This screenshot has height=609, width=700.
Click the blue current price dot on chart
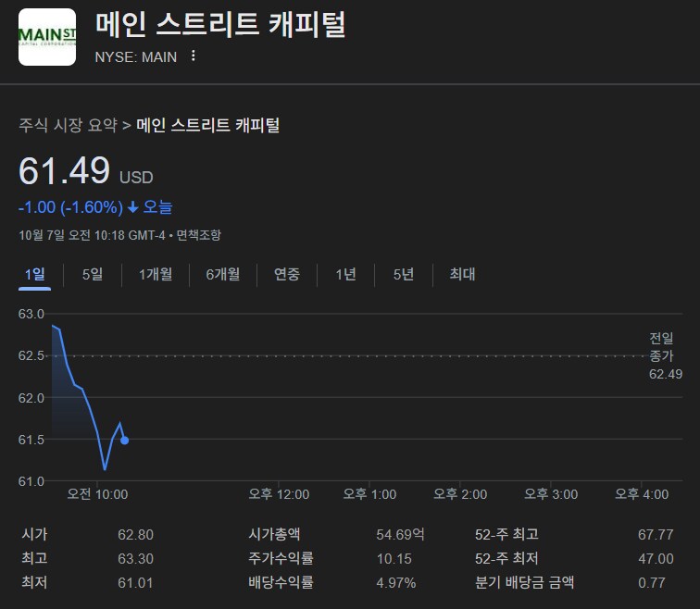point(125,441)
